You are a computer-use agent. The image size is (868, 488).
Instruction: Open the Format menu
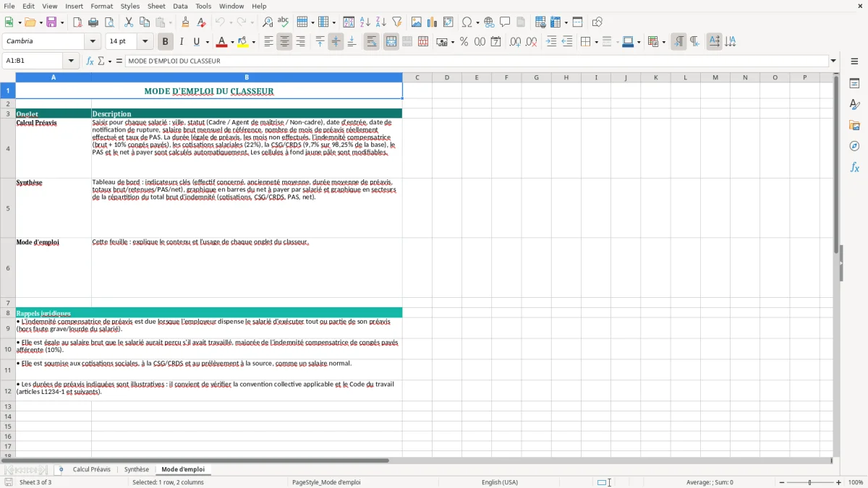[x=102, y=6]
